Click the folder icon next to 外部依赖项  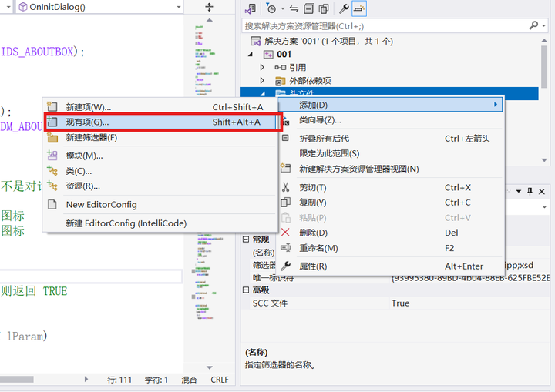(x=281, y=81)
